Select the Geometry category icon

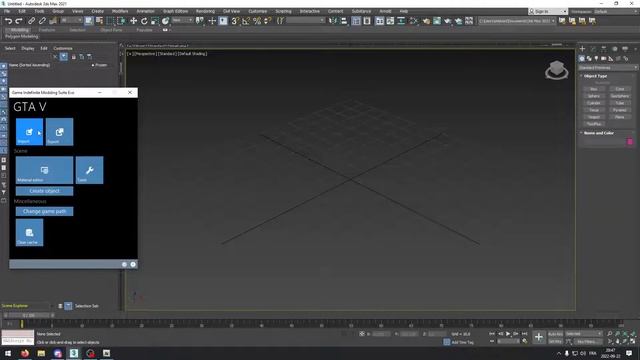coord(582,59)
